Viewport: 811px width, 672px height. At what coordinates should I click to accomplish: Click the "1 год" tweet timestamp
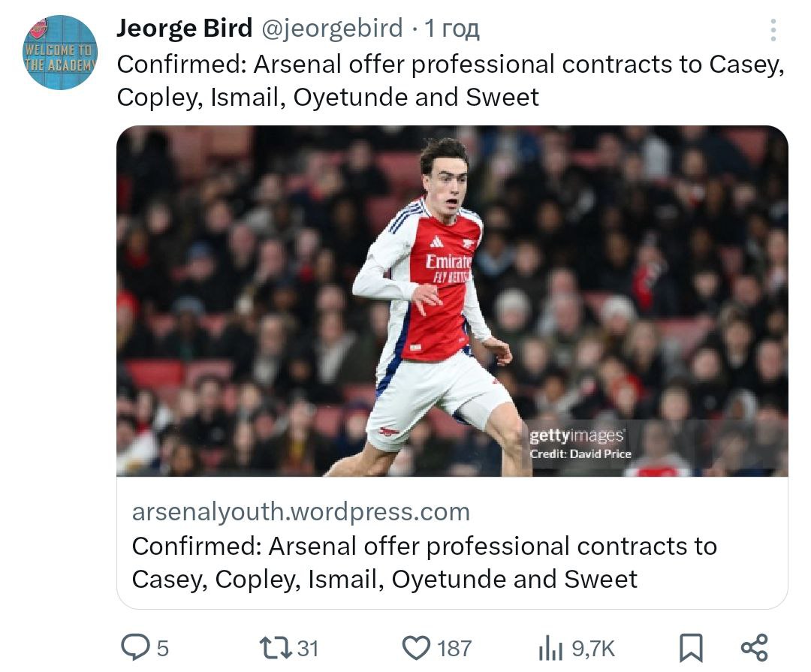point(451,29)
